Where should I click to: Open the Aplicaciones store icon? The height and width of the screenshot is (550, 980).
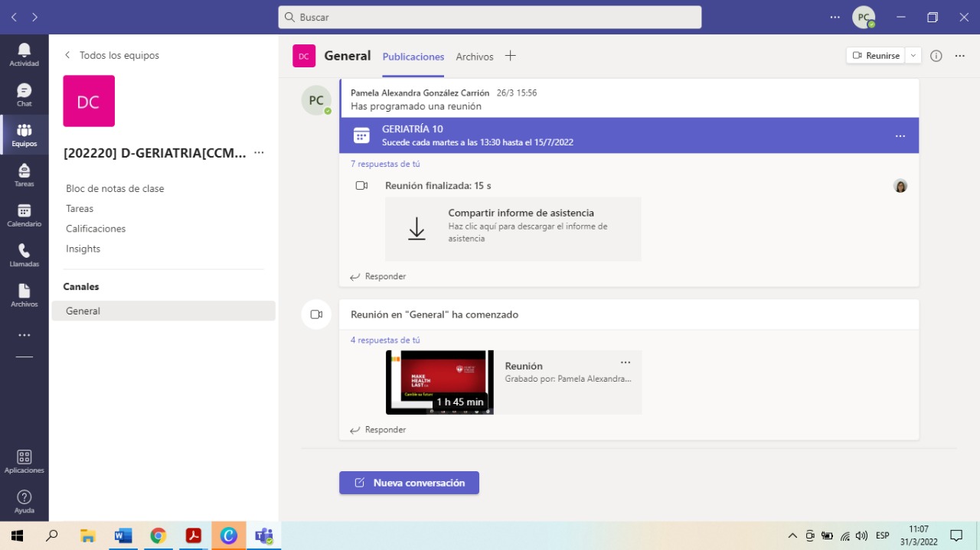click(x=24, y=461)
